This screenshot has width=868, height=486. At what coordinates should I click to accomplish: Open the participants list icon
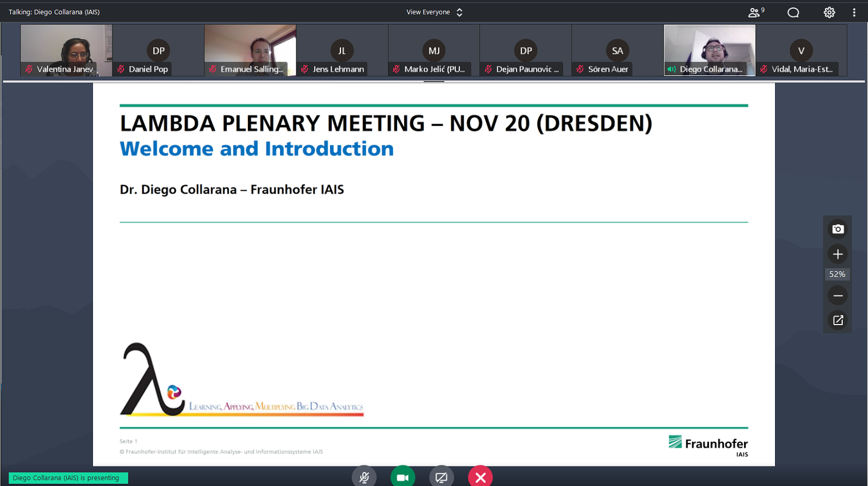pyautogui.click(x=755, y=12)
